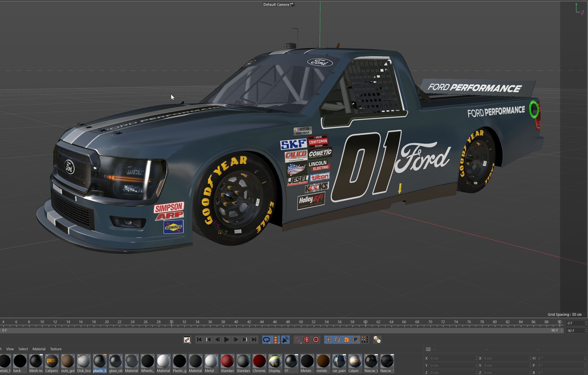The height and width of the screenshot is (375, 588).
Task: Go to end of animation
Action: (254, 340)
